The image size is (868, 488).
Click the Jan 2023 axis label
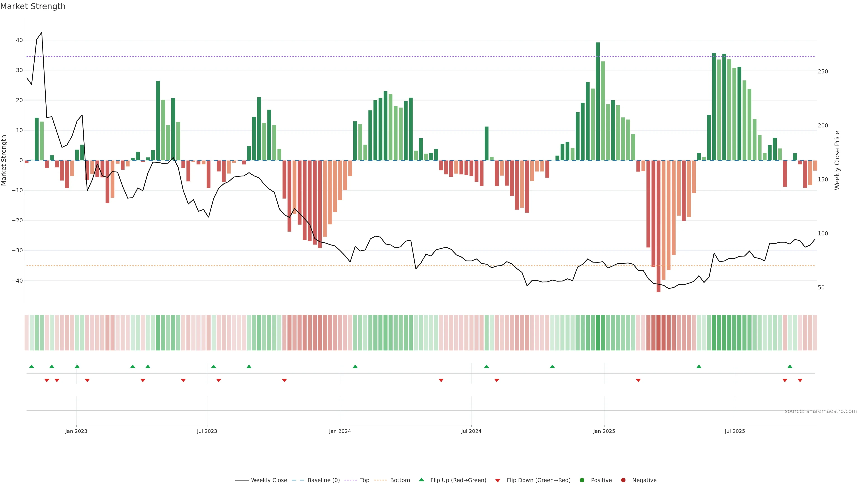click(x=76, y=431)
